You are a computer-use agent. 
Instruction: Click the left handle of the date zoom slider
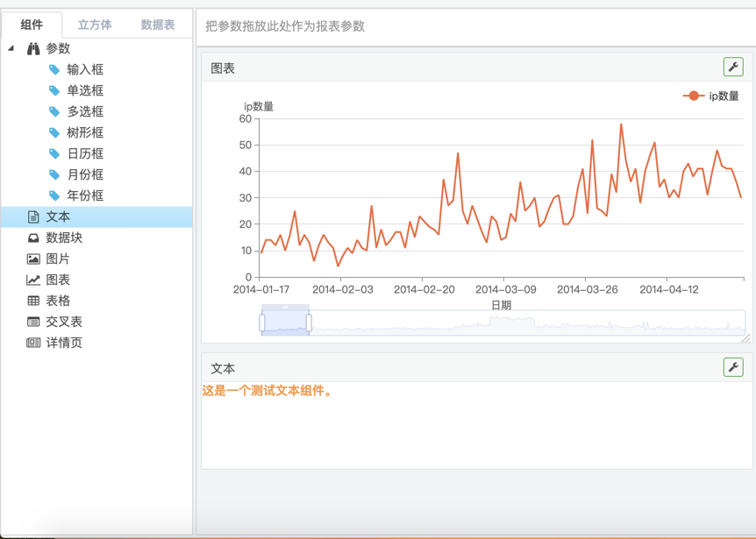(x=262, y=323)
